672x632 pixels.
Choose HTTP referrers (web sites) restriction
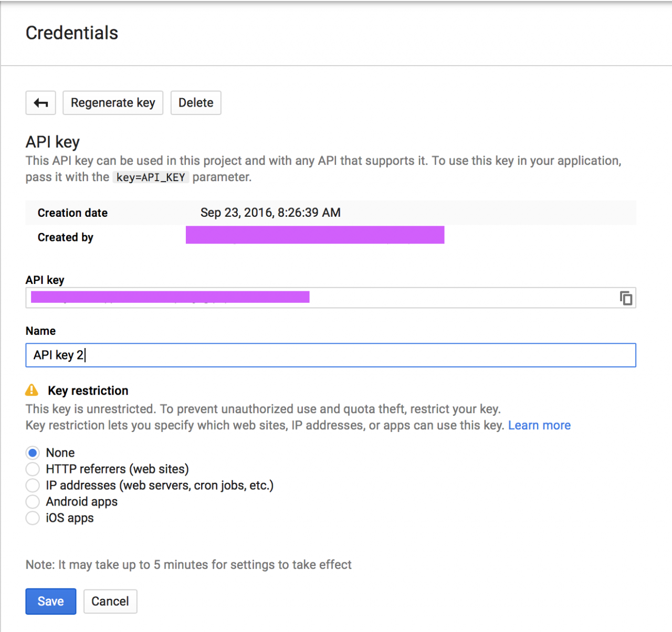click(33, 469)
